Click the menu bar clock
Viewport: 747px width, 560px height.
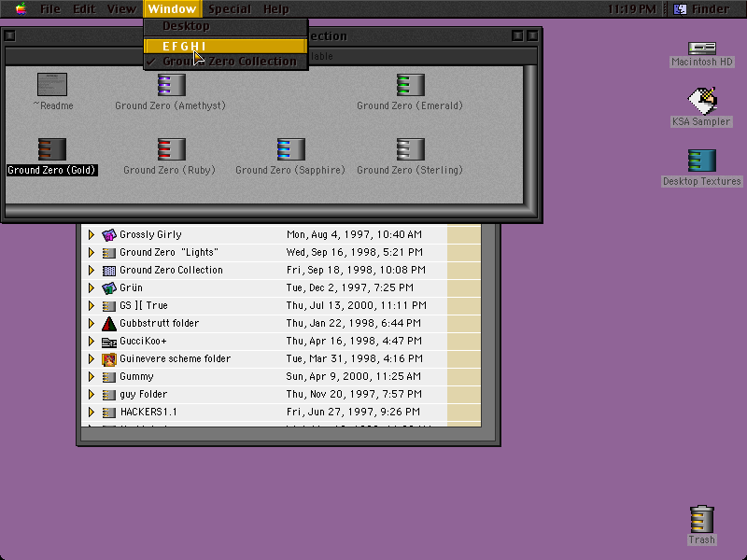[x=632, y=9]
